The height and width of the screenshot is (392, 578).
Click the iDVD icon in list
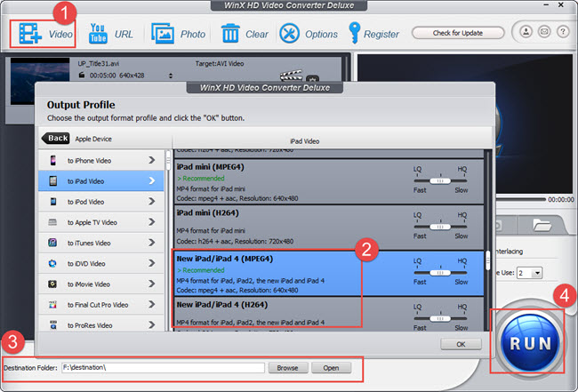[52, 263]
